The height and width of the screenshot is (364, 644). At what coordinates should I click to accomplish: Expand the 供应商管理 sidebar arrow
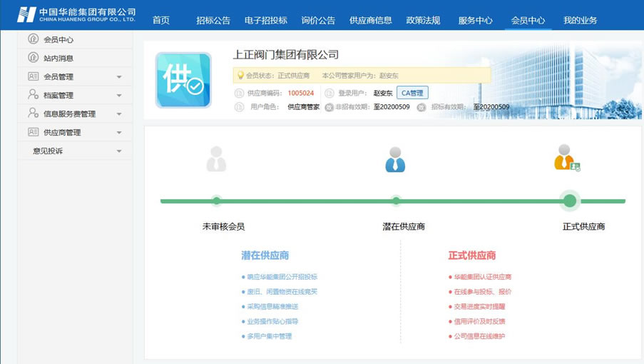119,133
